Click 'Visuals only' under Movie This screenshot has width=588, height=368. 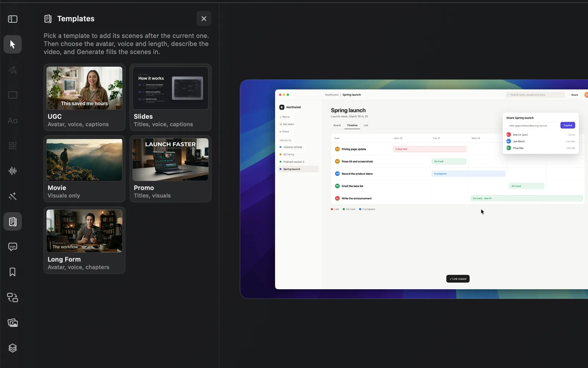64,196
